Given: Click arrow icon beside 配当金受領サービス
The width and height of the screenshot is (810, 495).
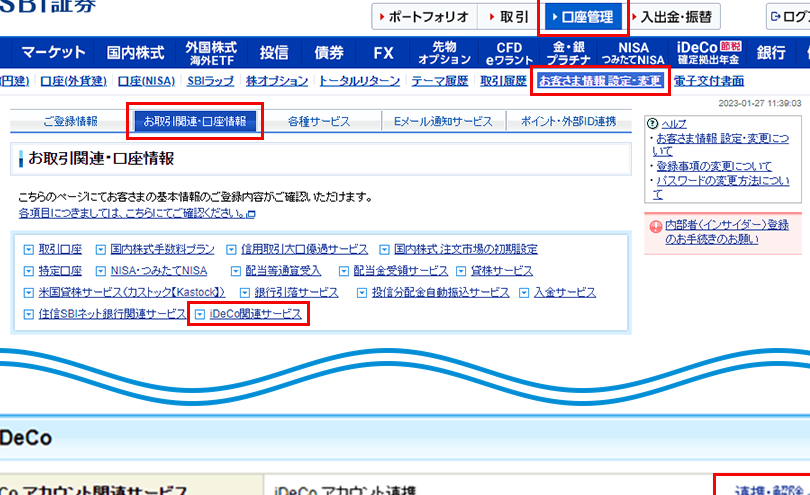Looking at the screenshot, I should (343, 271).
